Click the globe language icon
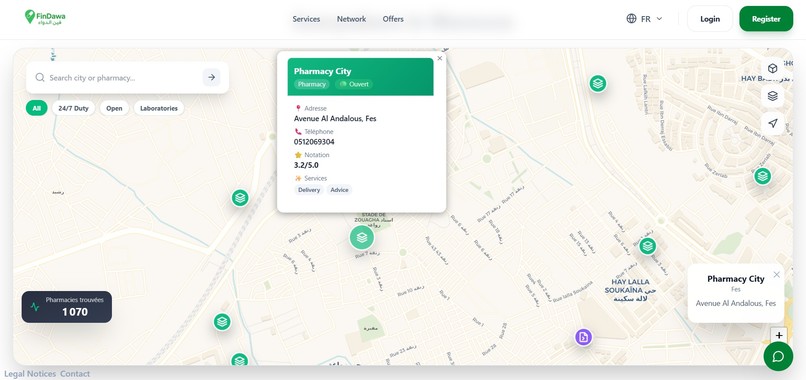Screen dimensions: 806x380 pyautogui.click(x=631, y=19)
